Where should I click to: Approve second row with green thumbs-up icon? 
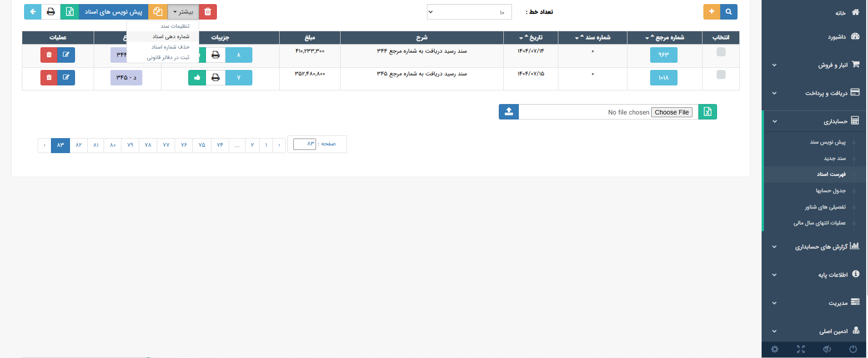tap(197, 78)
